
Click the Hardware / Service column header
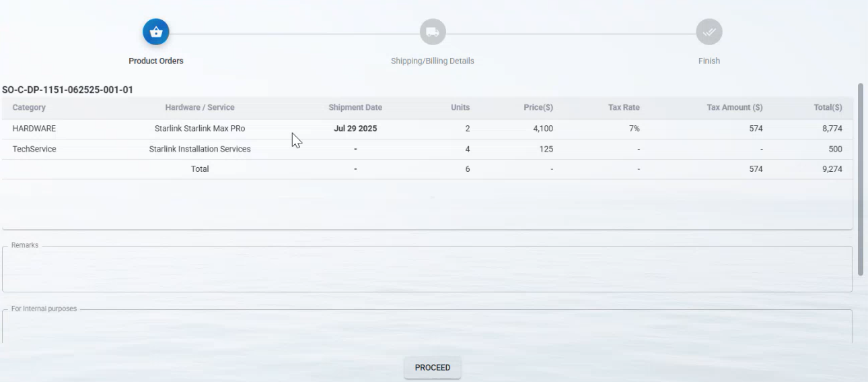(200, 108)
